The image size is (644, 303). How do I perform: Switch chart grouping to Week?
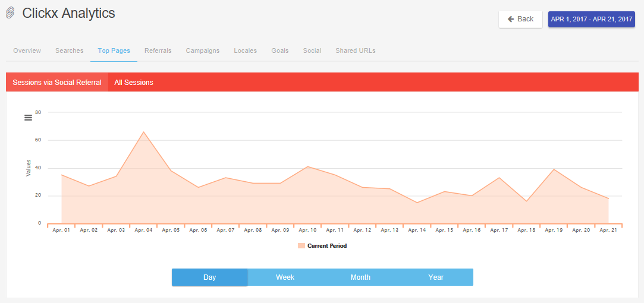(285, 277)
